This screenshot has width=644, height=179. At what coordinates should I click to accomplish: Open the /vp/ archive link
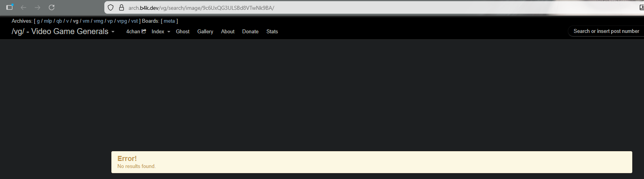(x=110, y=21)
